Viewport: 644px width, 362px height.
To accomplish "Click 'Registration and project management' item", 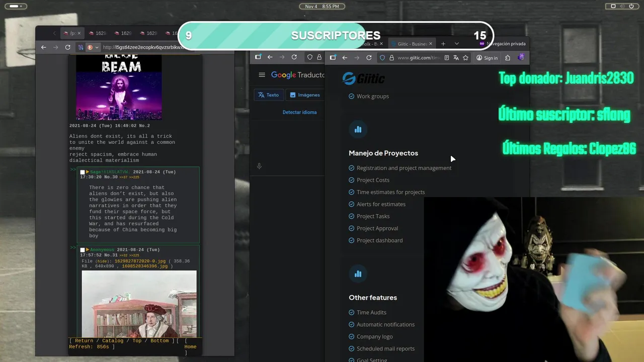I will point(404,168).
